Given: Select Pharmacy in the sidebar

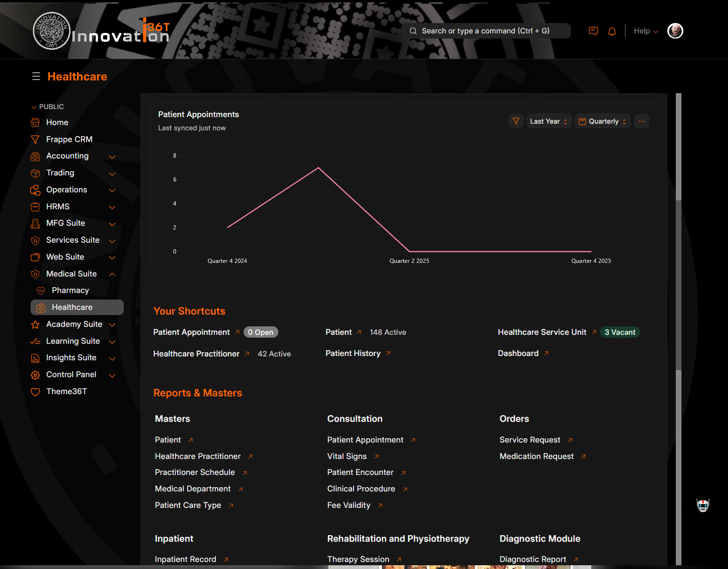Looking at the screenshot, I should [x=70, y=291].
